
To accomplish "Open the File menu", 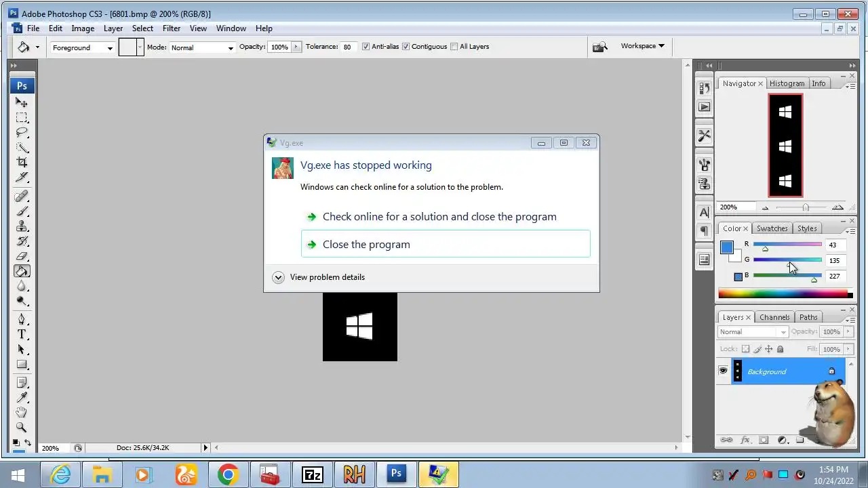I will coord(33,28).
